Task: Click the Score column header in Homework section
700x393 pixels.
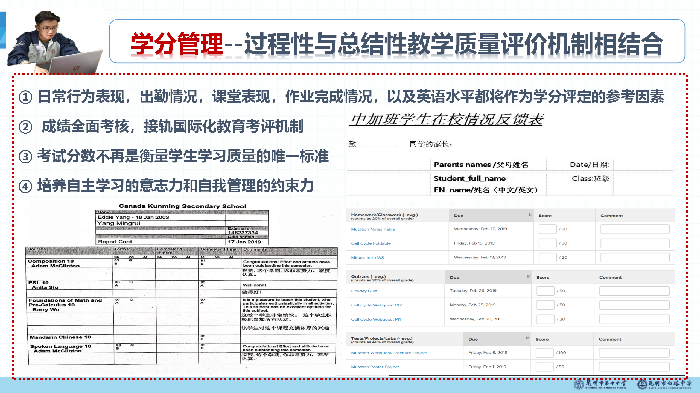Action: (x=545, y=215)
